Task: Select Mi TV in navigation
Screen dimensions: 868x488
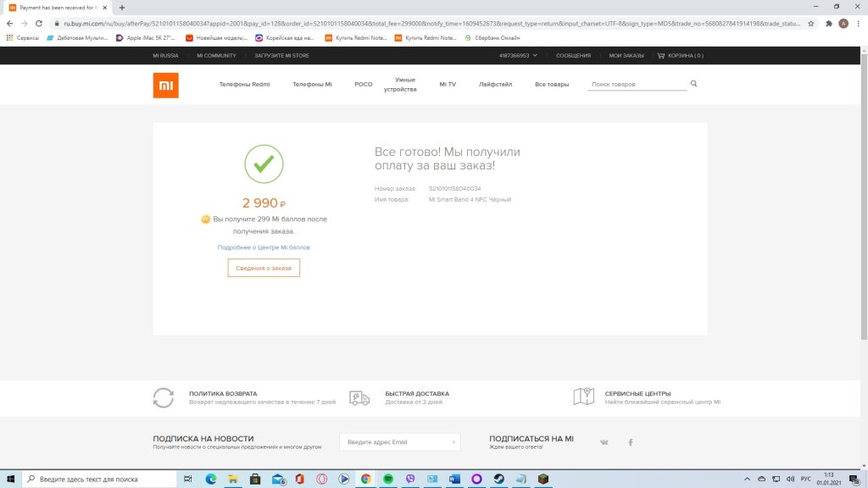Action: click(447, 85)
